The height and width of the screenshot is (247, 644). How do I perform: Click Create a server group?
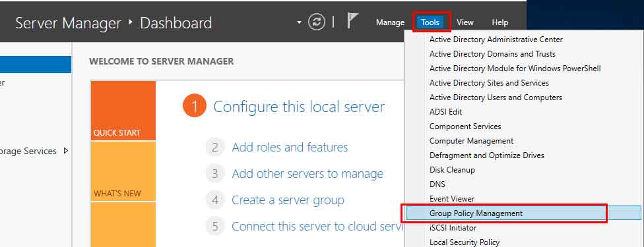pyautogui.click(x=288, y=200)
